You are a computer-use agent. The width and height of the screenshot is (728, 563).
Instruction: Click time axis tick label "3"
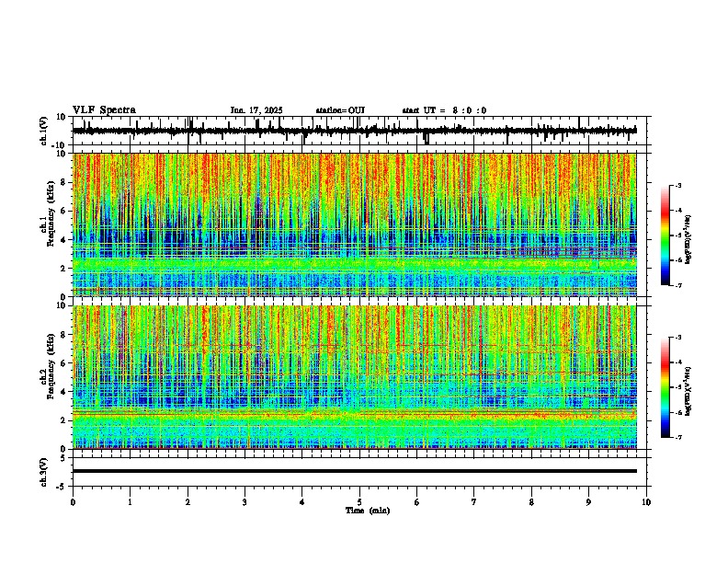(245, 502)
